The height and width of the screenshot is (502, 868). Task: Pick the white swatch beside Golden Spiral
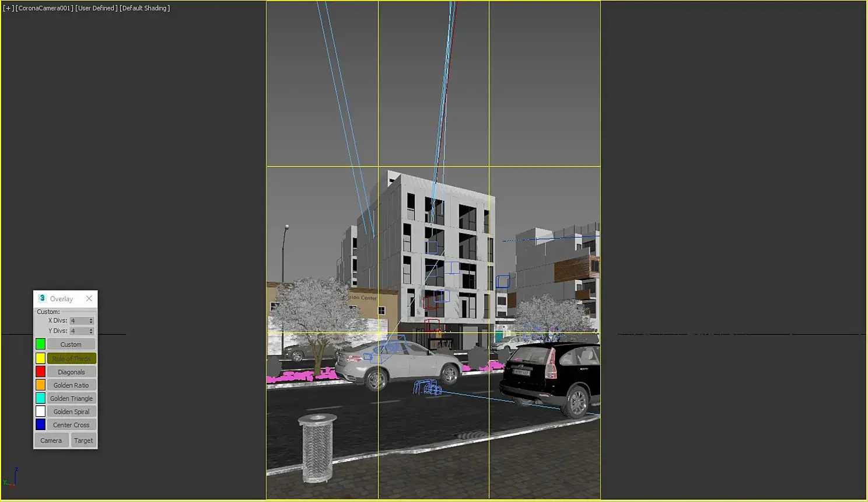click(x=40, y=412)
